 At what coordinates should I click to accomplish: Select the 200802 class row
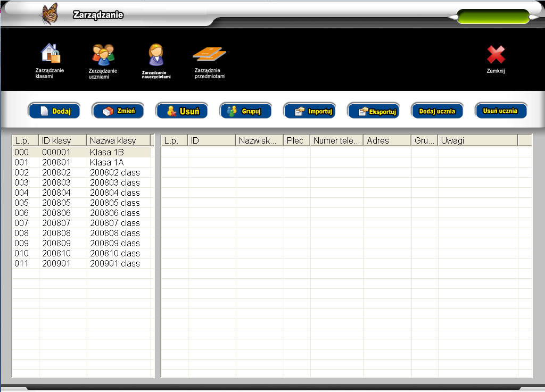(x=82, y=172)
